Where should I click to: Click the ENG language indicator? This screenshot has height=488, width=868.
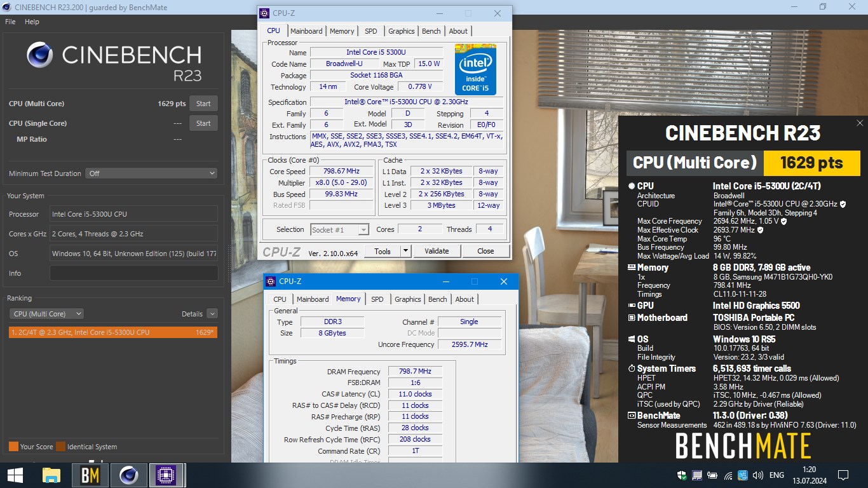[x=776, y=475]
